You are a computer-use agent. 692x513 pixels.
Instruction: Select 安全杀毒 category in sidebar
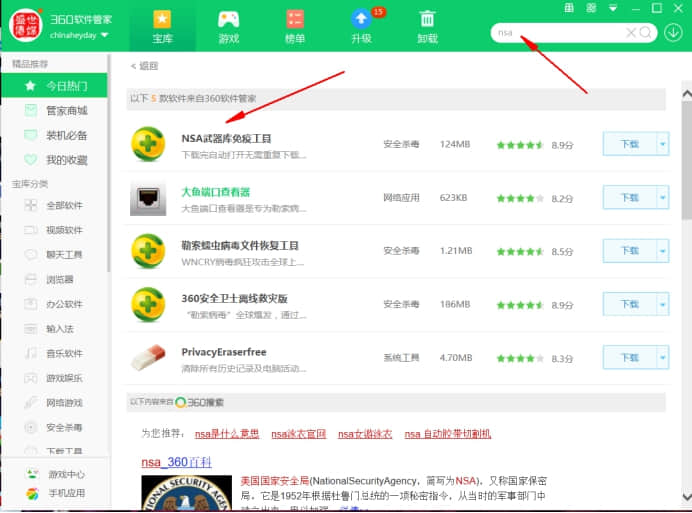(64, 427)
